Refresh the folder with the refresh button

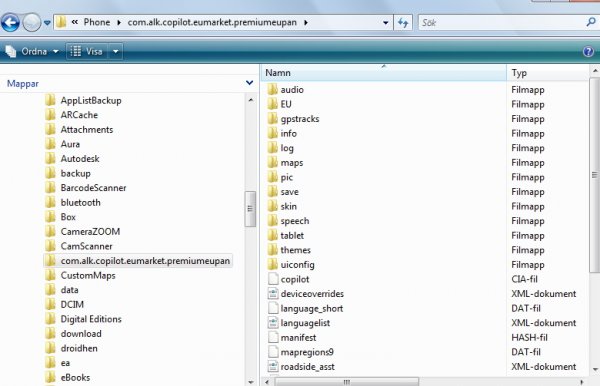pyautogui.click(x=403, y=23)
